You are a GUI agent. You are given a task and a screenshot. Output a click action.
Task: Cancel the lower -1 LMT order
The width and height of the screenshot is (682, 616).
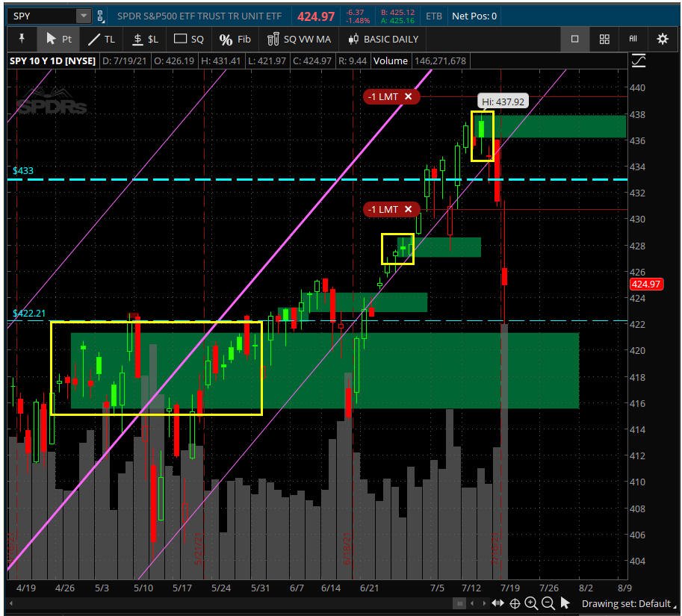coord(408,209)
